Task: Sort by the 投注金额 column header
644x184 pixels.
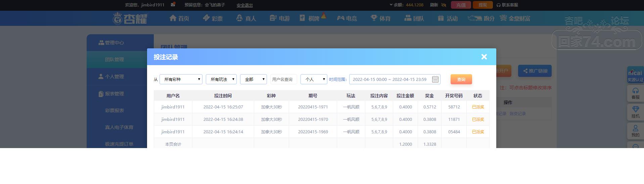Action: 405,96
